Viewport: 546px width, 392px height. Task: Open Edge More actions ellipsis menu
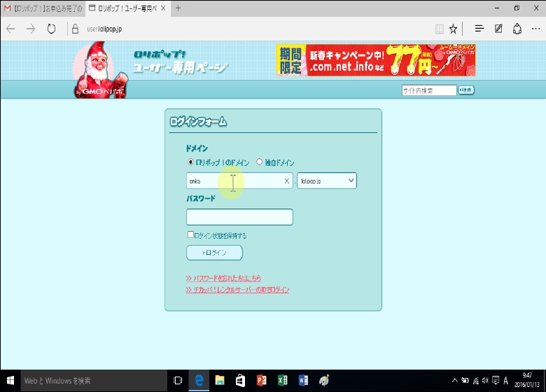coord(536,29)
